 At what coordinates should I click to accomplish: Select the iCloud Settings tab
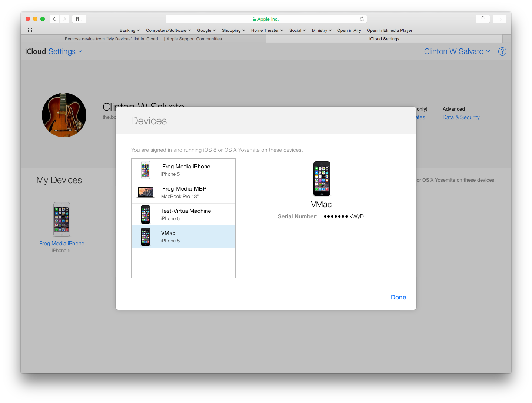[x=384, y=39]
